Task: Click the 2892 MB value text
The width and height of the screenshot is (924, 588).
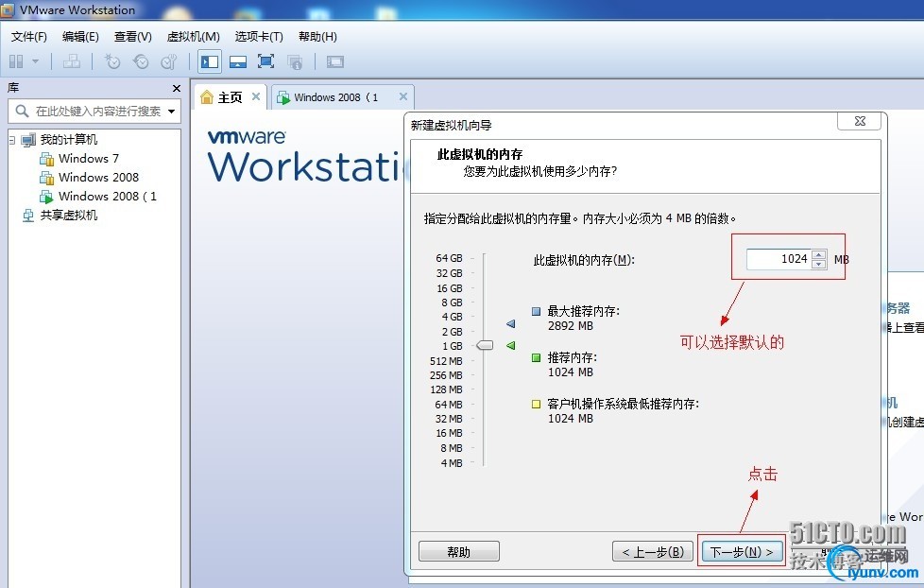Action: (x=571, y=326)
